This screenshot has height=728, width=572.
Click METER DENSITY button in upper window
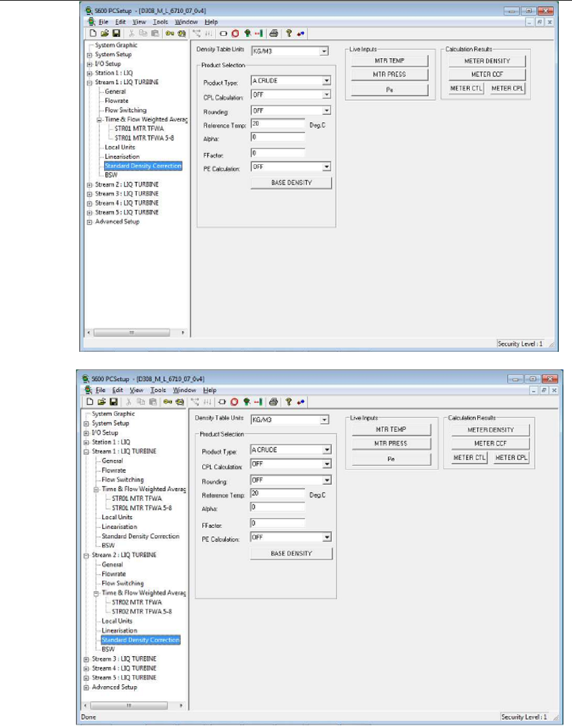coord(487,61)
